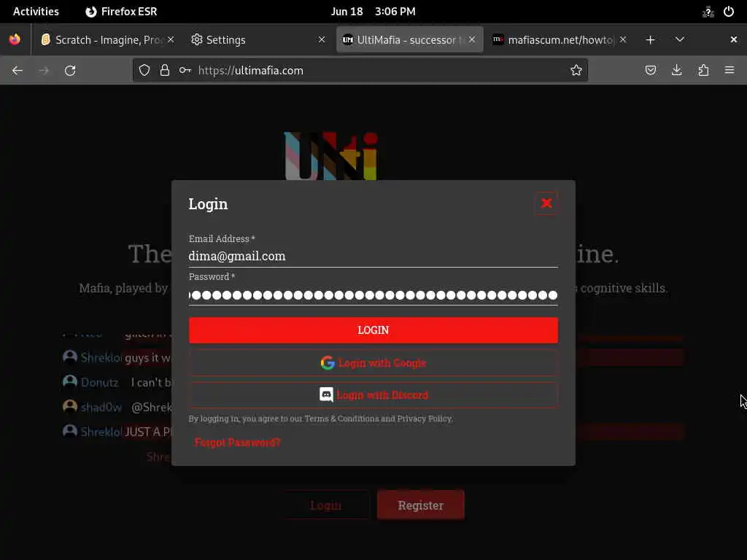Close the mafiascum.net tab
Screen dimensions: 747x560
[x=623, y=39]
